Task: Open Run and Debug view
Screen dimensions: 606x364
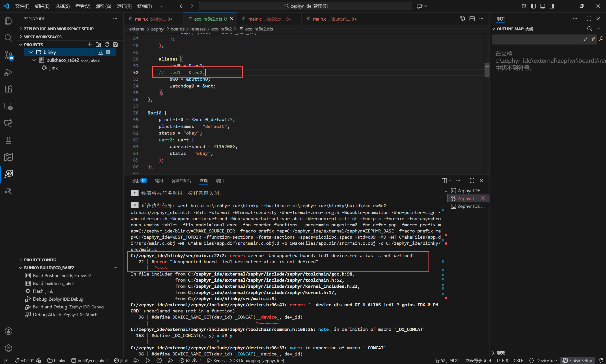Action: pyautogui.click(x=8, y=72)
